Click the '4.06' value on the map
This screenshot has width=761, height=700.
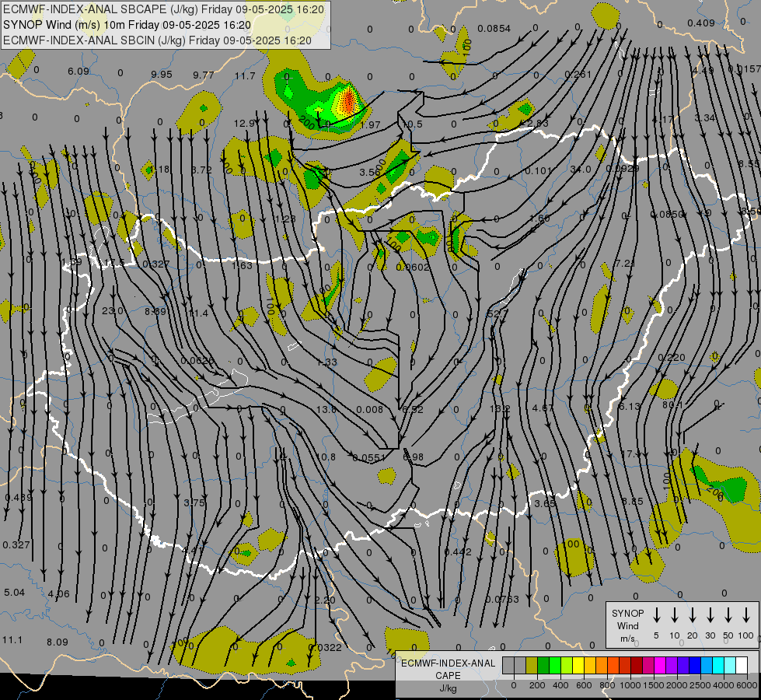click(x=59, y=593)
